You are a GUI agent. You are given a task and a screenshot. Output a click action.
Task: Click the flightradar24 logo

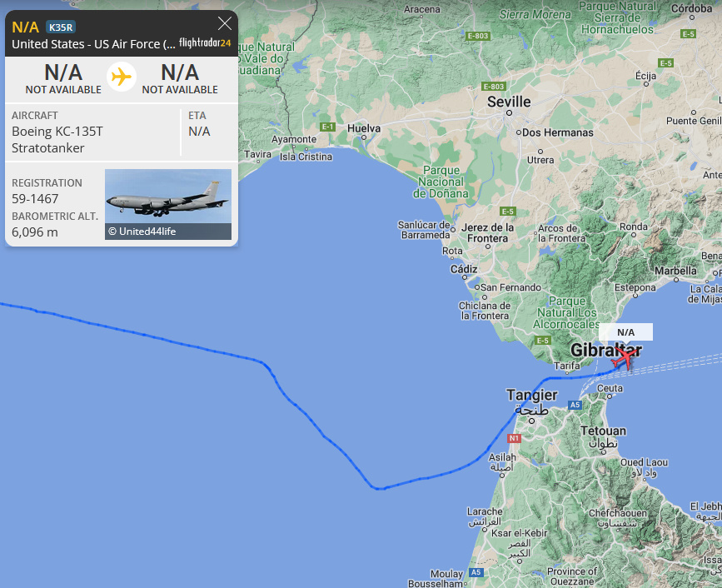(x=205, y=42)
